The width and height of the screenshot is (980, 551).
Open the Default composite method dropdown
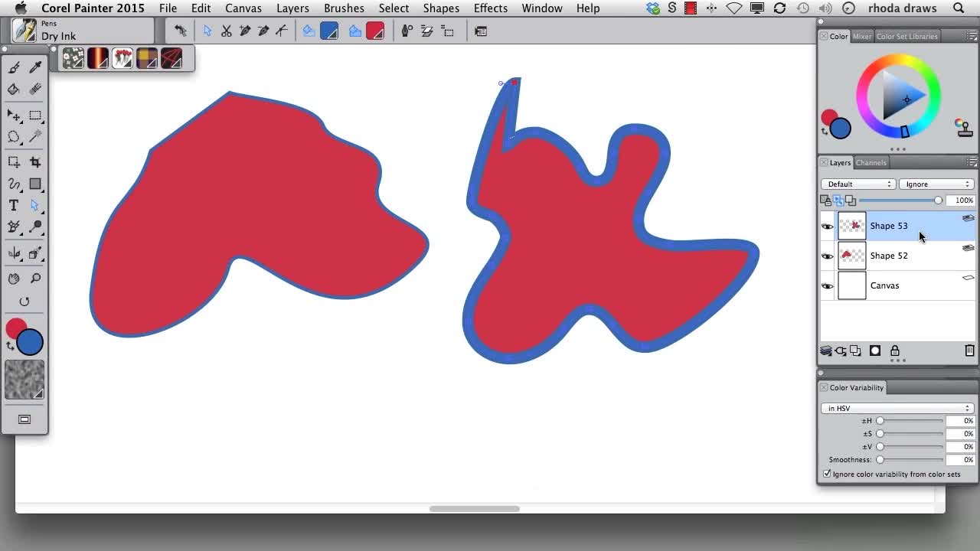858,184
